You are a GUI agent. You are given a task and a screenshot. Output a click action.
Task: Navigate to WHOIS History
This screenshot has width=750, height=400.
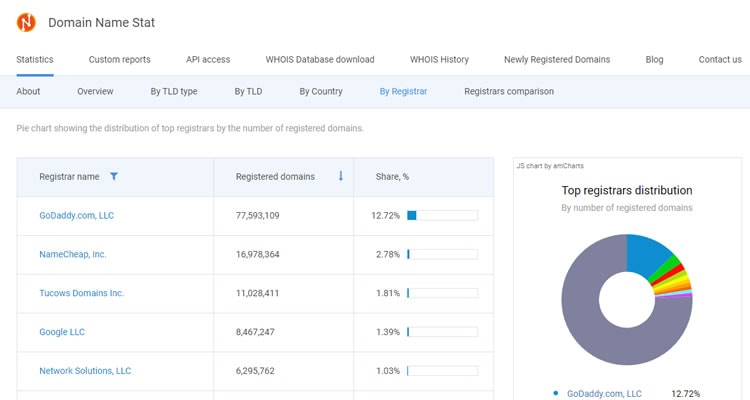tap(439, 59)
